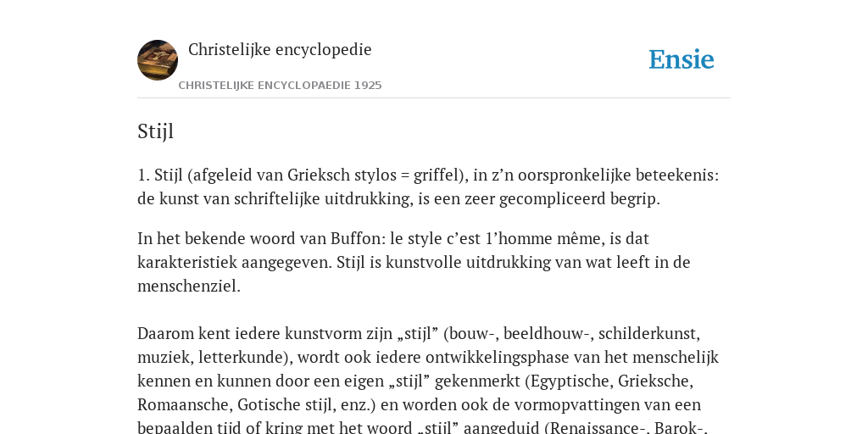The image size is (868, 434).
Task: Click the Christelijke encyclopedie title
Action: (280, 49)
